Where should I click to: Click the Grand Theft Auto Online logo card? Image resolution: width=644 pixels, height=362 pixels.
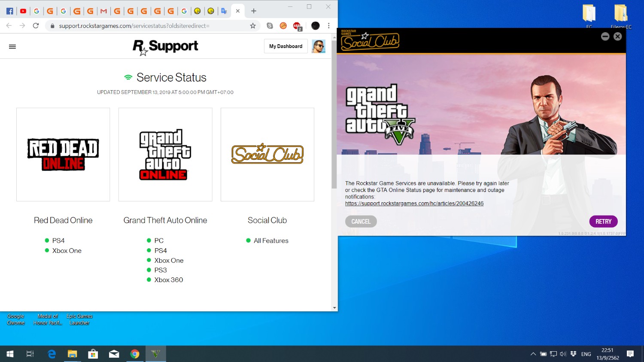click(165, 155)
